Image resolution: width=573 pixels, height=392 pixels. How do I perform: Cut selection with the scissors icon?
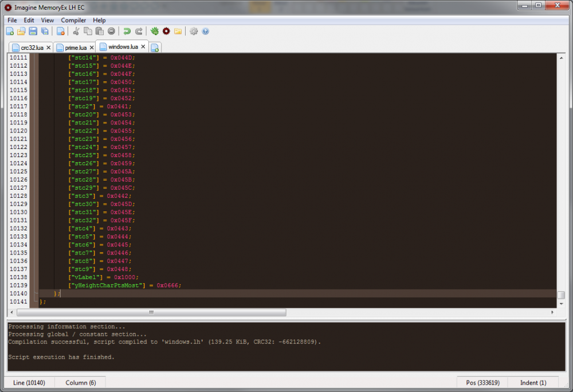(x=76, y=32)
